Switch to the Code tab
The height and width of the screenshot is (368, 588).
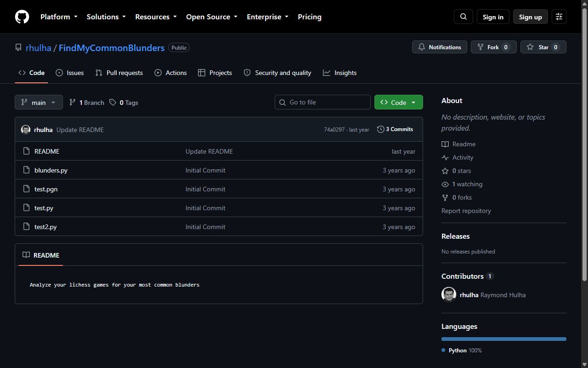31,73
